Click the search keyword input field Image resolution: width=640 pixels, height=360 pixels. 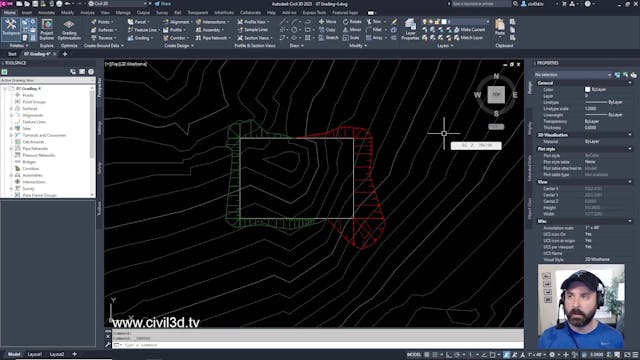pyautogui.click(x=481, y=4)
